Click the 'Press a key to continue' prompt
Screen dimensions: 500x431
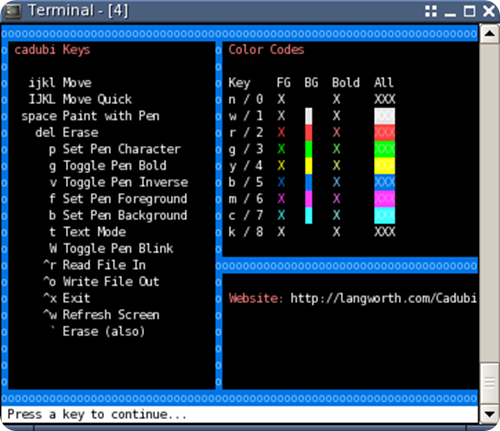97,414
